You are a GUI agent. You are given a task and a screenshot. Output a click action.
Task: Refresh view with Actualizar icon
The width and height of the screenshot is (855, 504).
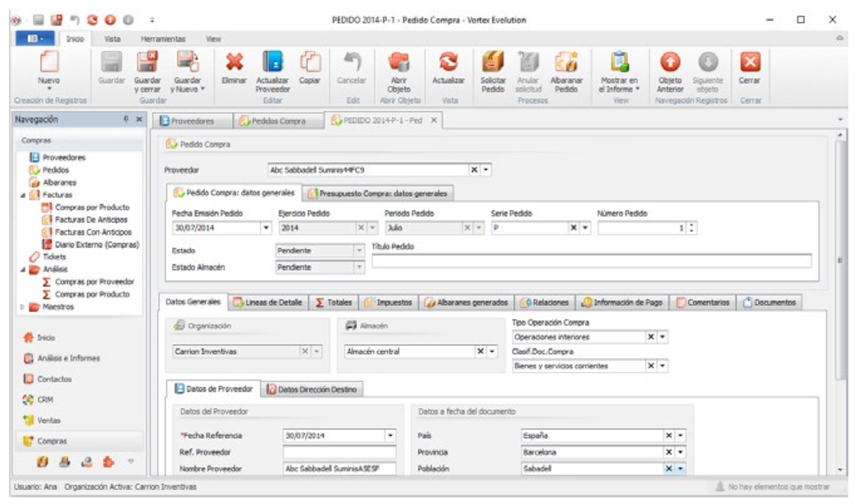[448, 61]
